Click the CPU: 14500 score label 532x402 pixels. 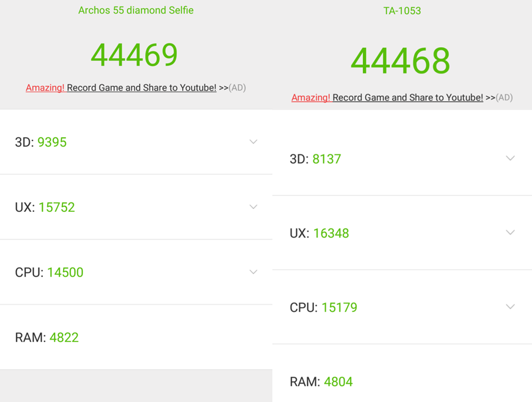pyautogui.click(x=49, y=273)
